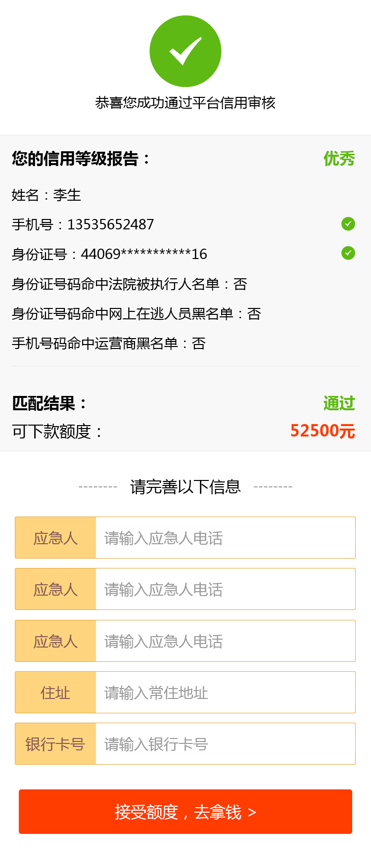
Task: Click the phone number 13535652487
Action: pos(110,225)
